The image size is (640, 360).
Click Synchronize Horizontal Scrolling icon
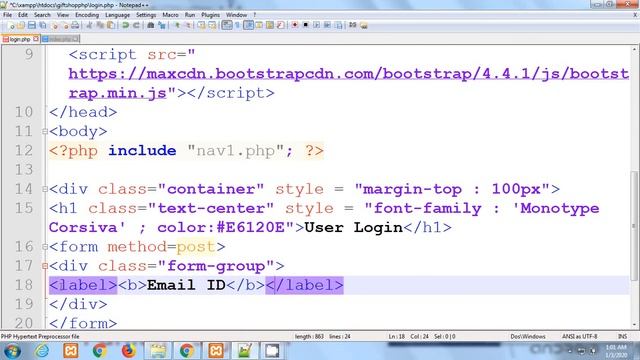tap(212, 25)
